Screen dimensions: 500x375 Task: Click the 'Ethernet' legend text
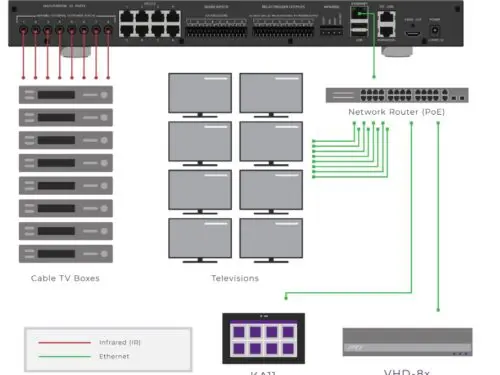point(114,356)
